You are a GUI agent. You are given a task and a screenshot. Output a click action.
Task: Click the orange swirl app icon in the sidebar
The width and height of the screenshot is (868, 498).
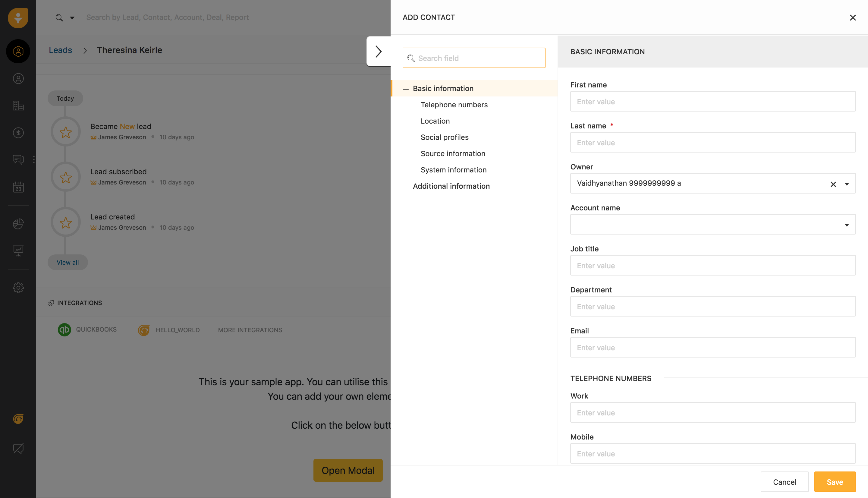pyautogui.click(x=18, y=419)
